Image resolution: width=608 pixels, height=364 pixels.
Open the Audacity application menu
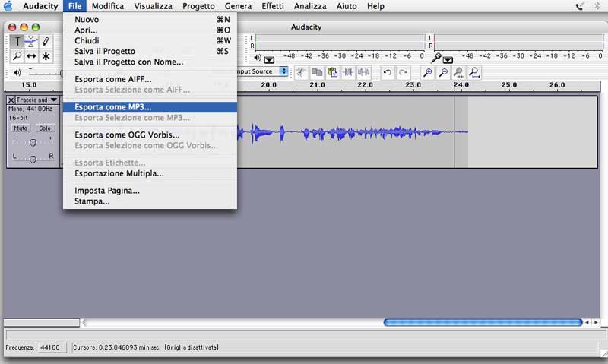(x=40, y=6)
